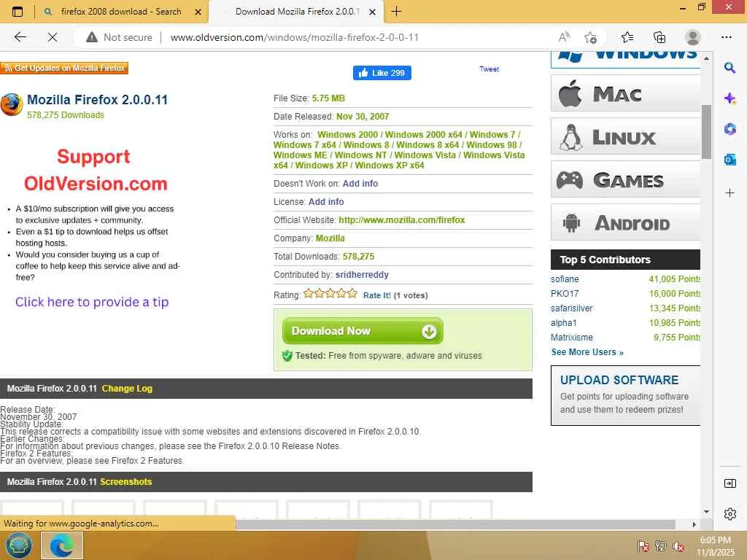Click the Edge taskbar icon

pos(62,545)
